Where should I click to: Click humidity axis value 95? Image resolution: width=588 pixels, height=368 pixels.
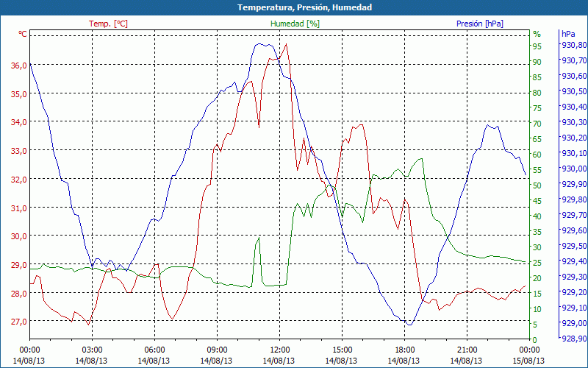537,46
